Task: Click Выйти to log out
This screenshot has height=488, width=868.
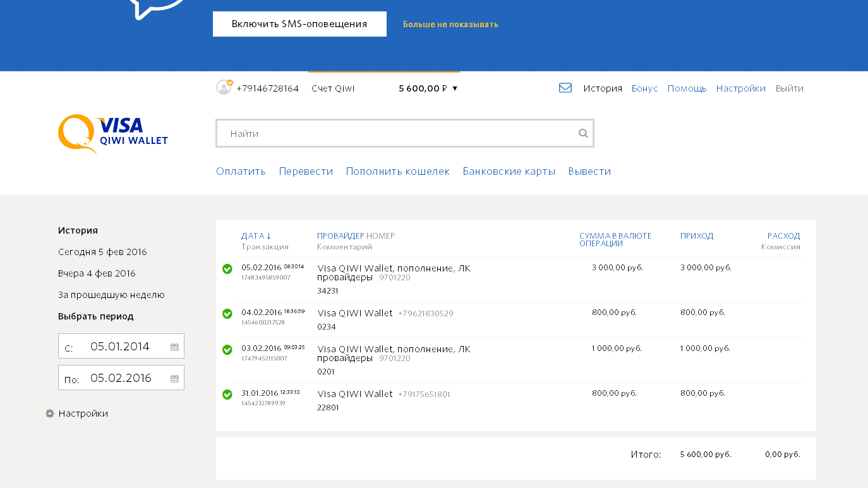Action: [x=790, y=88]
